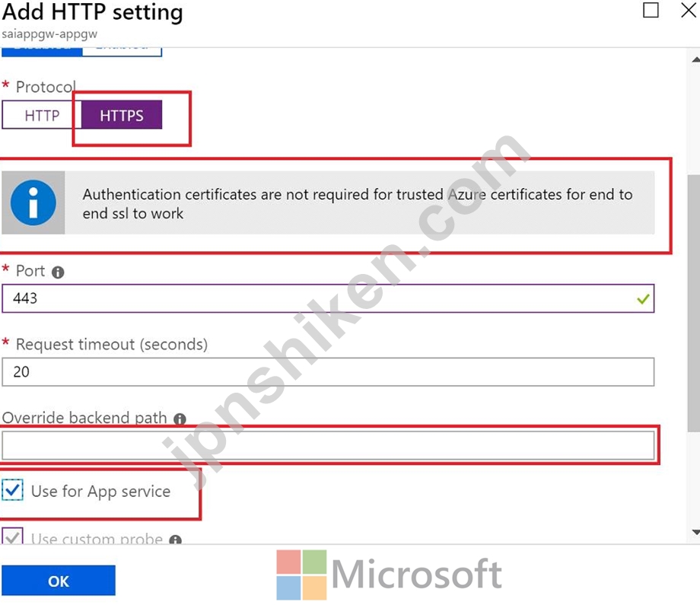Close the Add HTTP setting blade
The width and height of the screenshot is (700, 605).
coord(689,10)
